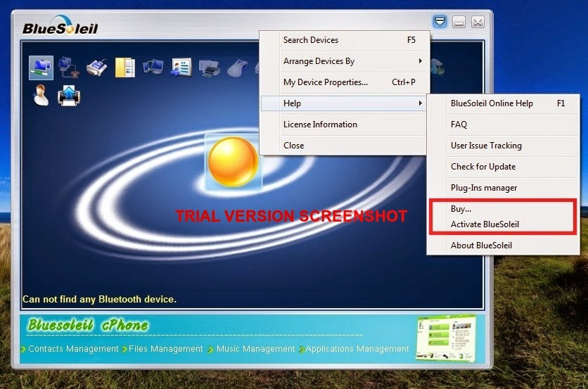Expand the Arrange Devices By submenu arrow
This screenshot has width=588, height=389.
421,60
